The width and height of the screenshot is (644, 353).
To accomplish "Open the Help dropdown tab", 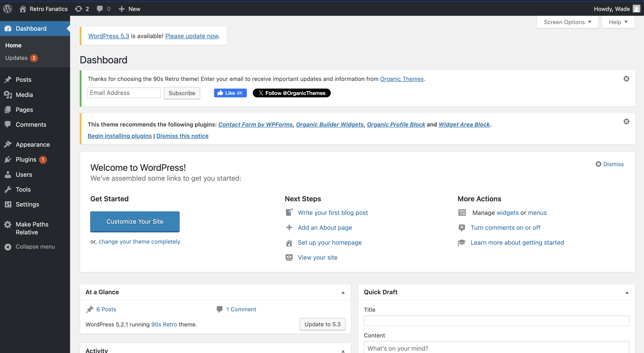I will [618, 22].
